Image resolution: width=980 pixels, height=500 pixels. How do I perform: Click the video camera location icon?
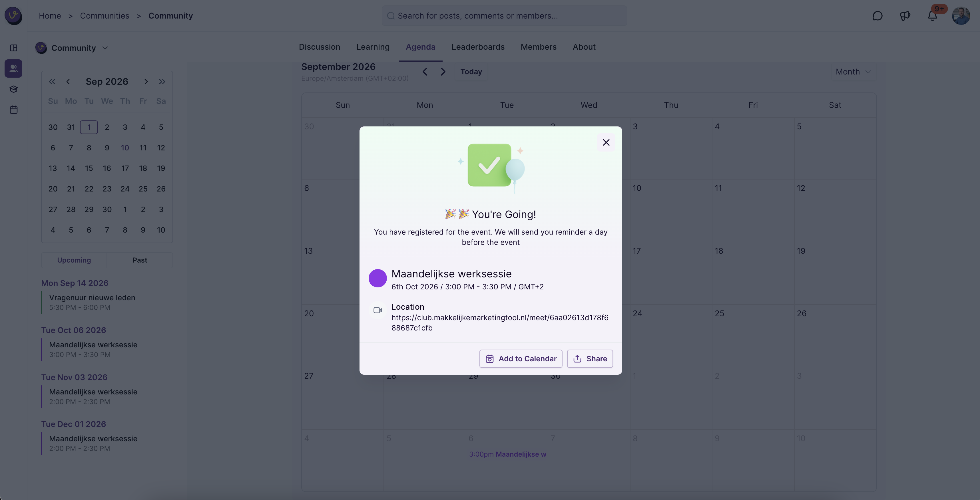pyautogui.click(x=378, y=310)
